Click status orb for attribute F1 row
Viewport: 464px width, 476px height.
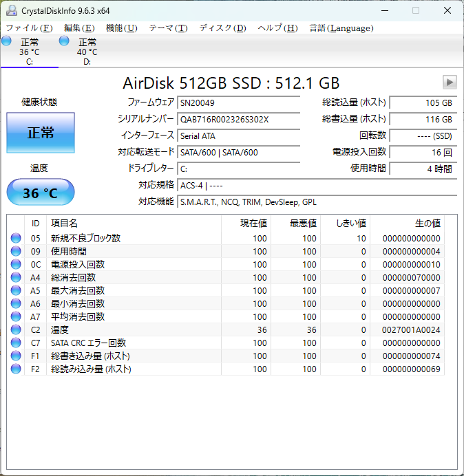(16, 356)
